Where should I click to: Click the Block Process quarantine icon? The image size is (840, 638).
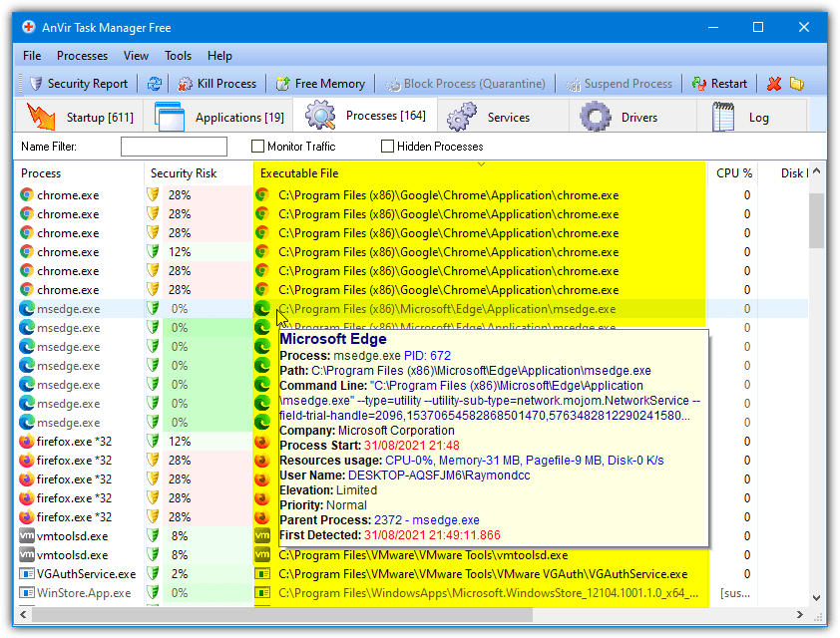(x=393, y=84)
